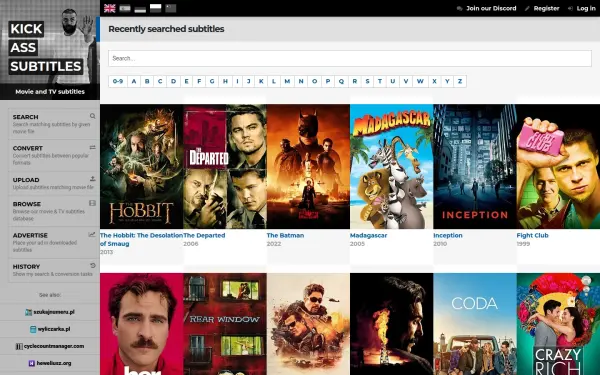Filter titles by letter Z
The image size is (600, 375).
tap(460, 81)
